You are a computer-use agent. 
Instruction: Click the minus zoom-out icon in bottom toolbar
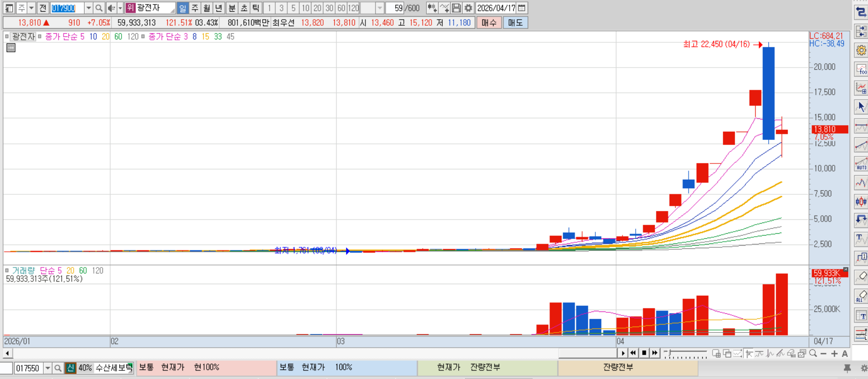[824, 353]
